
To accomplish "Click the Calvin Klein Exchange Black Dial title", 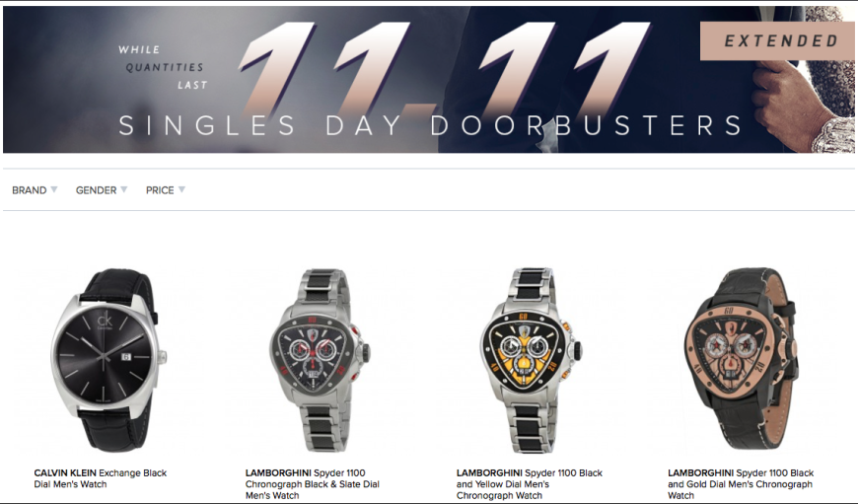I will [101, 478].
